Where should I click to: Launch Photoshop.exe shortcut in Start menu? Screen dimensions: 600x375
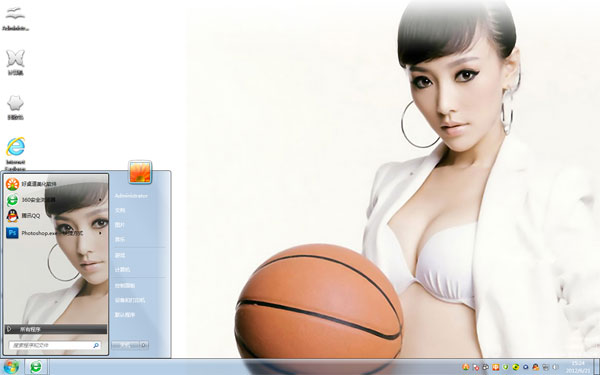pyautogui.click(x=55, y=233)
